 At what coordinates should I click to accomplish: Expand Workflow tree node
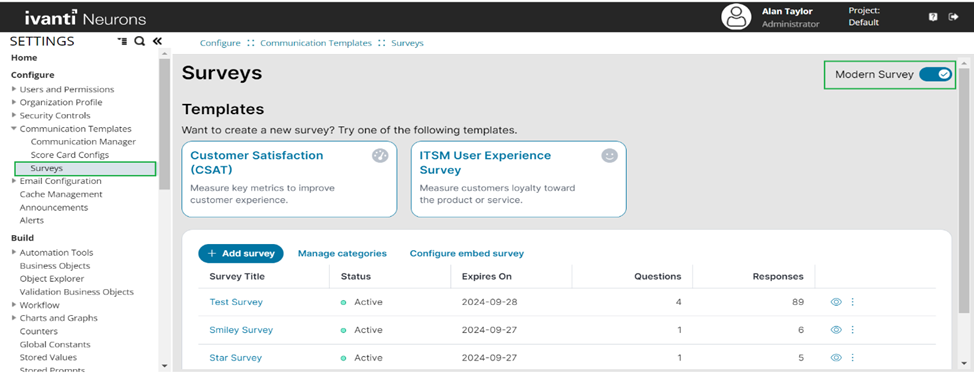[14, 305]
